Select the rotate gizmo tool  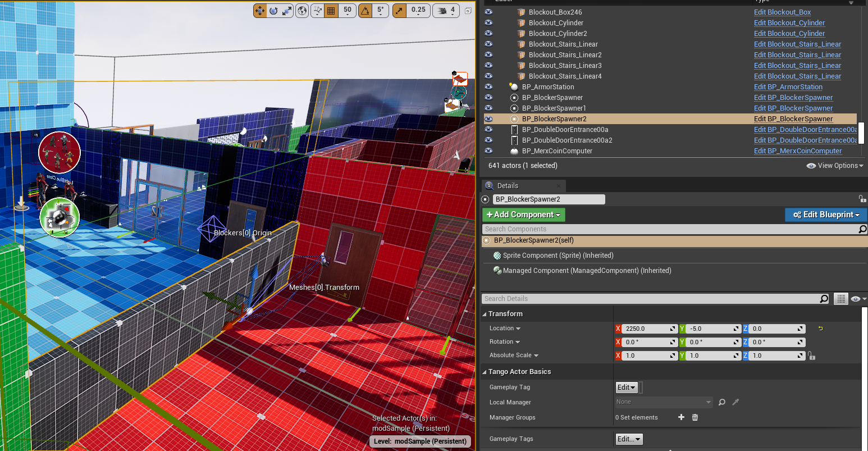273,11
